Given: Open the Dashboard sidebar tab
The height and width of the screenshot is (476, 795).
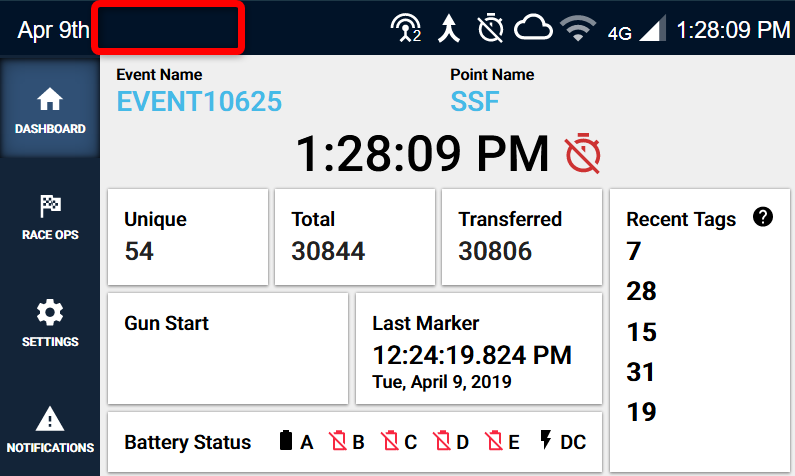Looking at the screenshot, I should click(x=50, y=109).
